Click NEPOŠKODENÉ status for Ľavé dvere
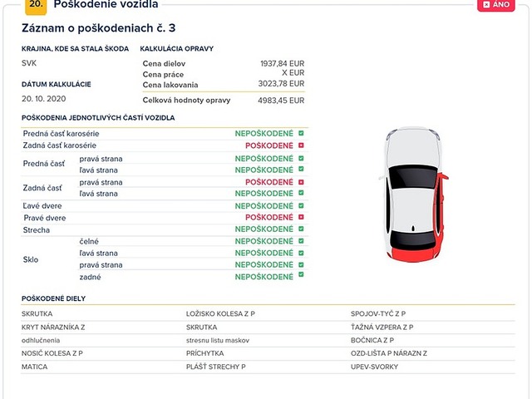Viewport: 532px width, 399px height. pyautogui.click(x=264, y=206)
